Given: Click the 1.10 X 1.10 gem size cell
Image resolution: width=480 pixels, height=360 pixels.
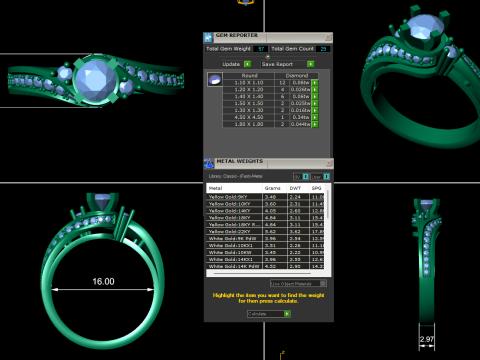Looking at the screenshot, I should coord(249,83).
